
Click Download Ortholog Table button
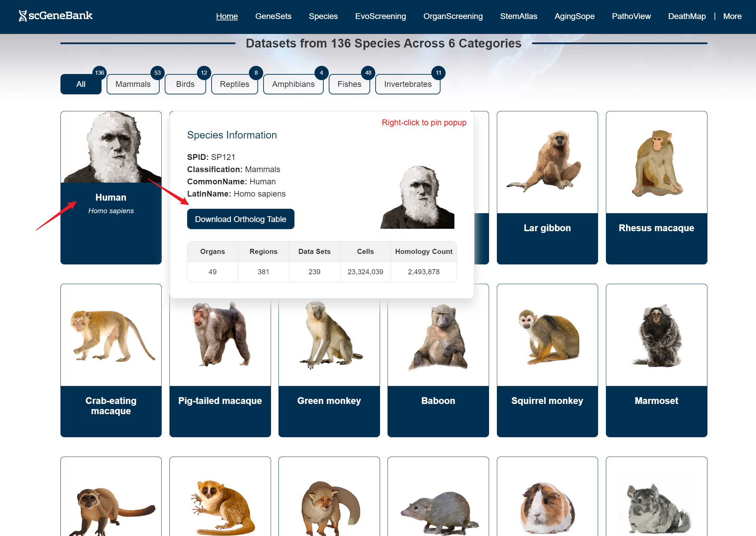pyautogui.click(x=240, y=219)
